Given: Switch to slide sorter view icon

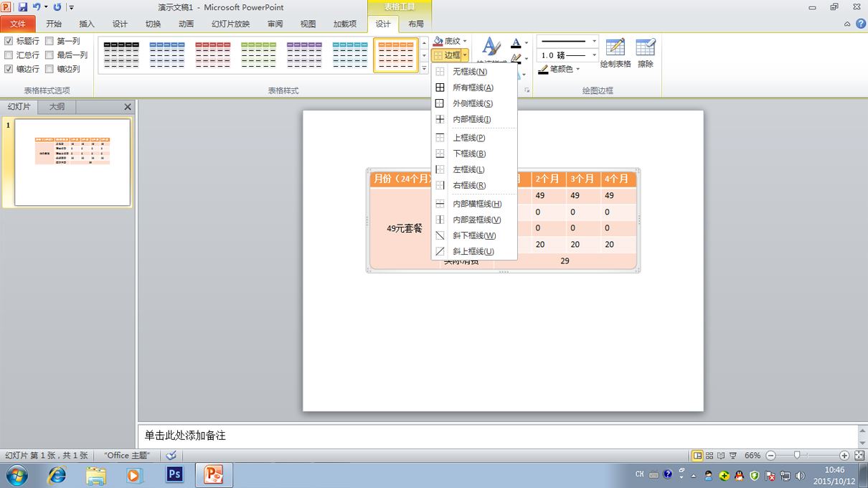Looking at the screenshot, I should [x=709, y=456].
